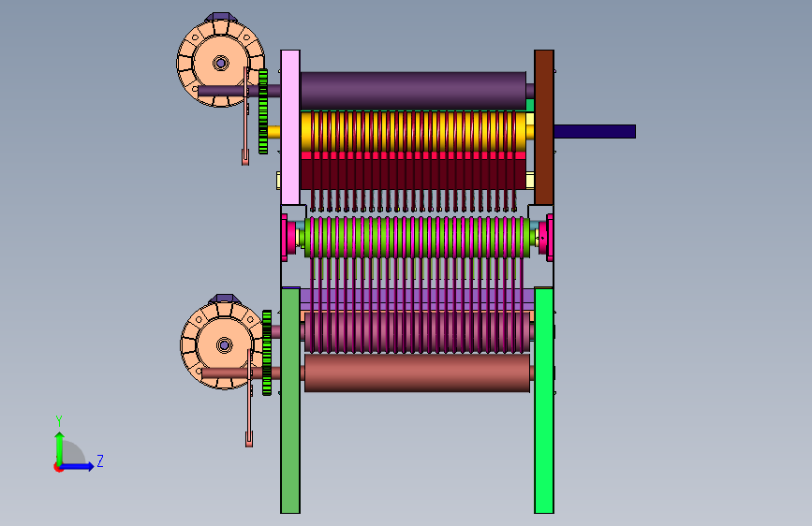812x526 pixels.
Task: Click the red origin ball of the triad
Action: click(58, 467)
